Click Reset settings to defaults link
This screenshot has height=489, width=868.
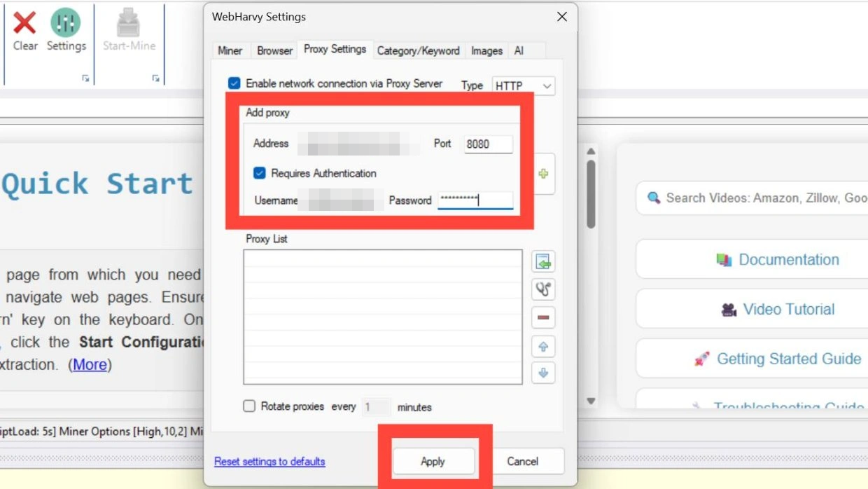click(269, 462)
